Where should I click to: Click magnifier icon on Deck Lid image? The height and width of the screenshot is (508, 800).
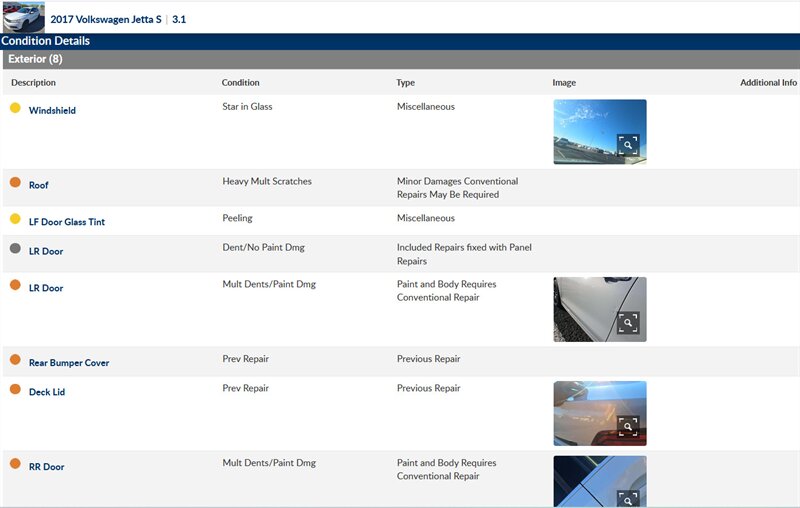[x=627, y=427]
